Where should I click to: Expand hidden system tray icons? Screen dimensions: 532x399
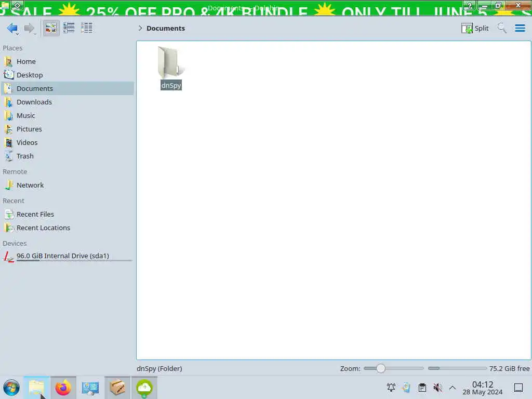[453, 388]
